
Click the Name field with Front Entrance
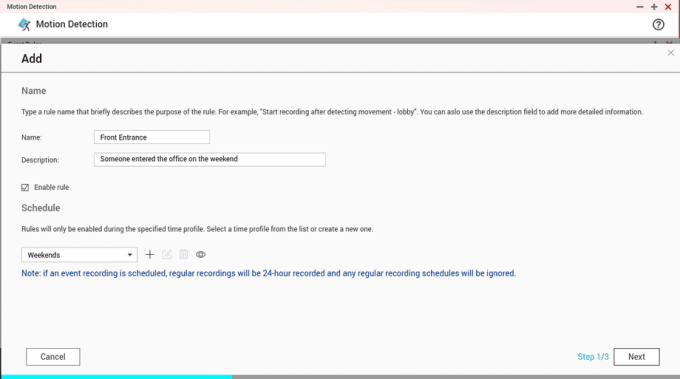tap(152, 137)
